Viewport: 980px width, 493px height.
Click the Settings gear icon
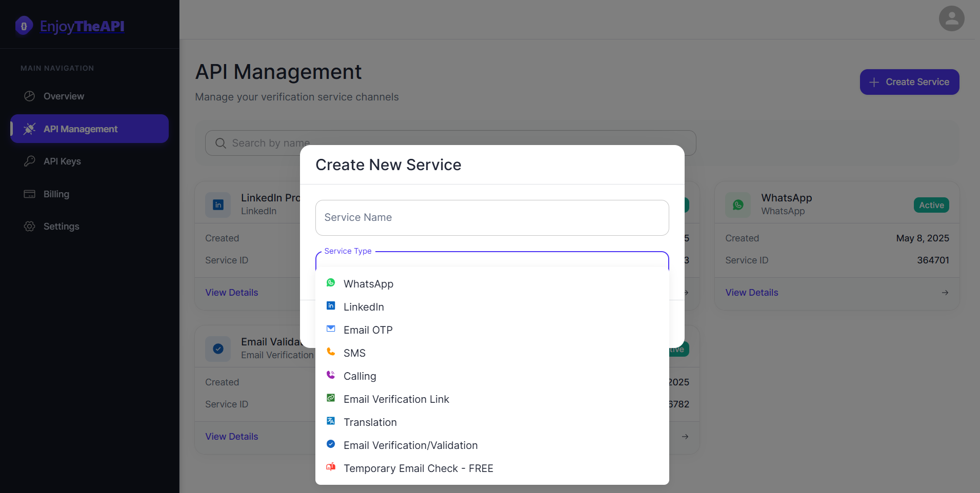[30, 227]
